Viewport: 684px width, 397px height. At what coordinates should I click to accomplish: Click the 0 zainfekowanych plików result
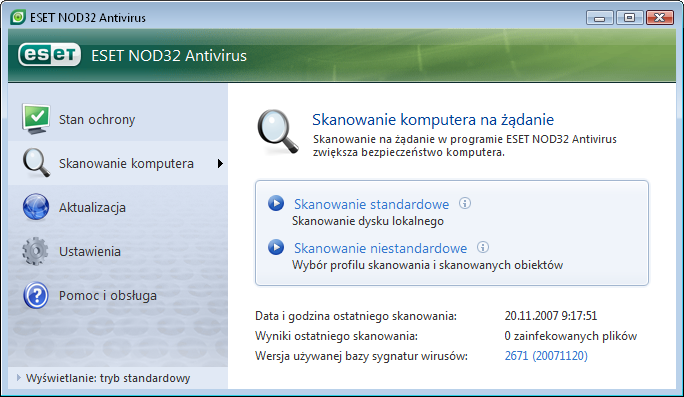click(x=571, y=336)
